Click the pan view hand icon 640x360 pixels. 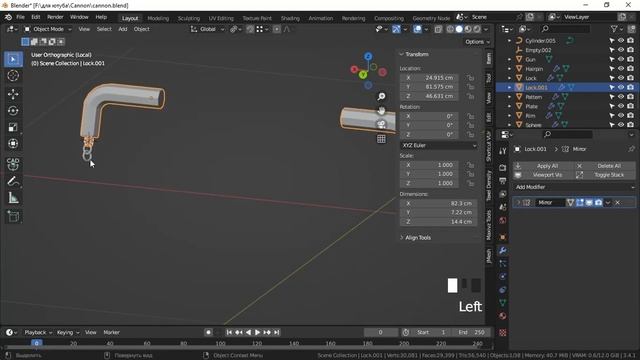point(381,111)
